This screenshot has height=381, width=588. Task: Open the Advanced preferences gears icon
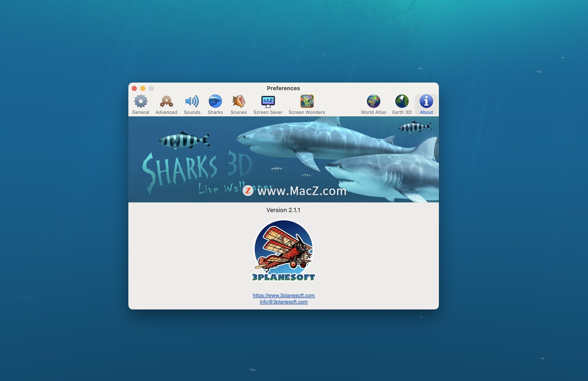pyautogui.click(x=166, y=102)
